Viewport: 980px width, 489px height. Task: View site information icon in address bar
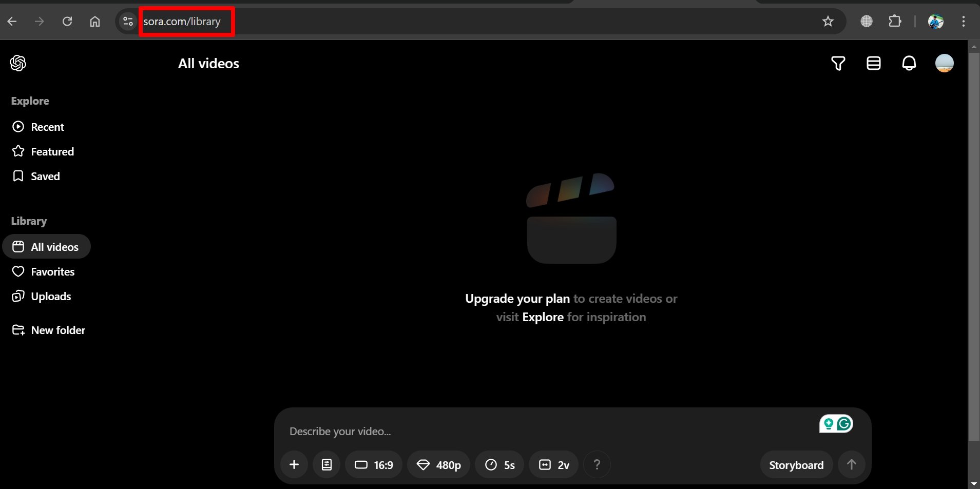coord(128,21)
